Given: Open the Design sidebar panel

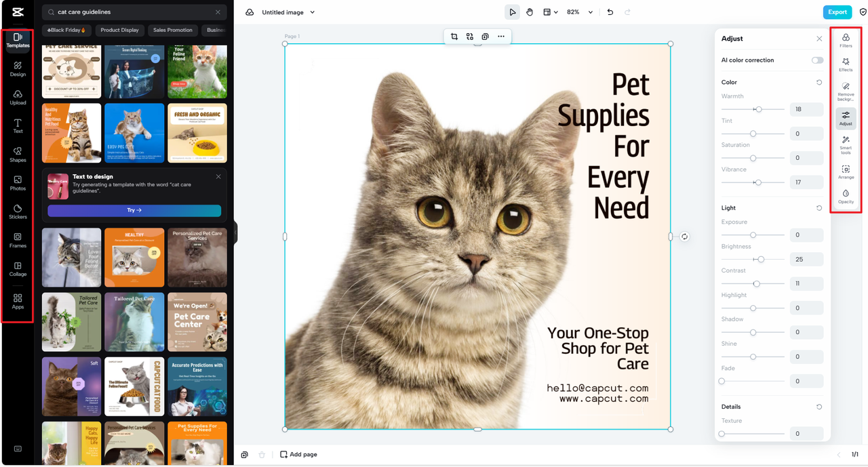Looking at the screenshot, I should click(x=18, y=69).
